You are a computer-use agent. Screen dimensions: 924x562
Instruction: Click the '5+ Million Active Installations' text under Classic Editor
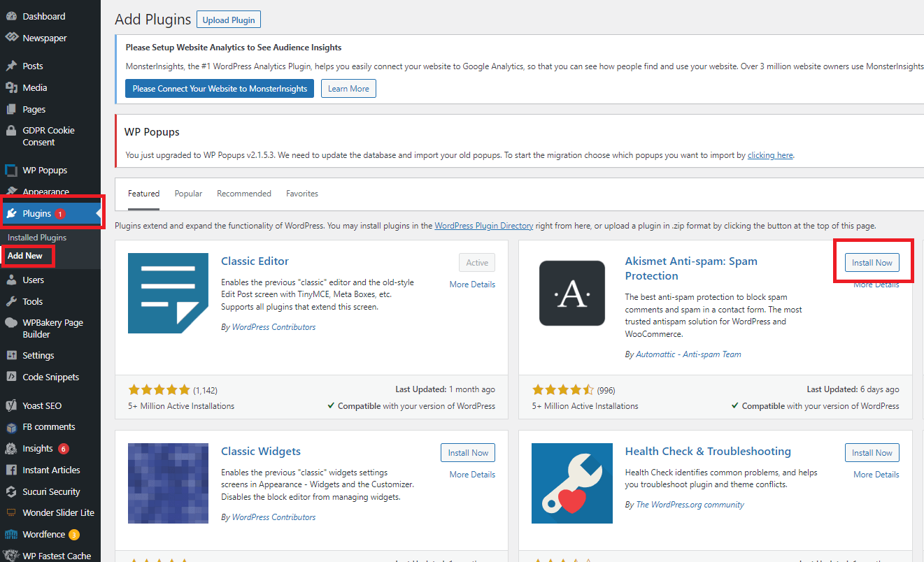[181, 406]
